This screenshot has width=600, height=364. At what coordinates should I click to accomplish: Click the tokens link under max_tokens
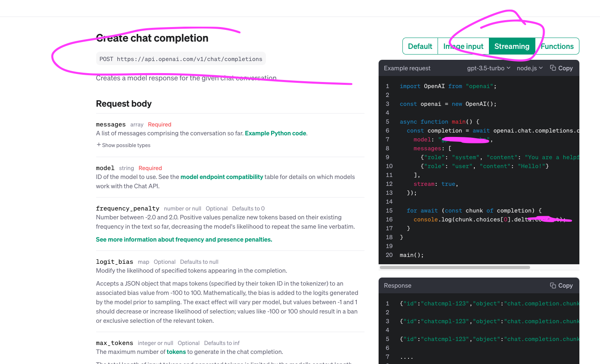click(176, 352)
